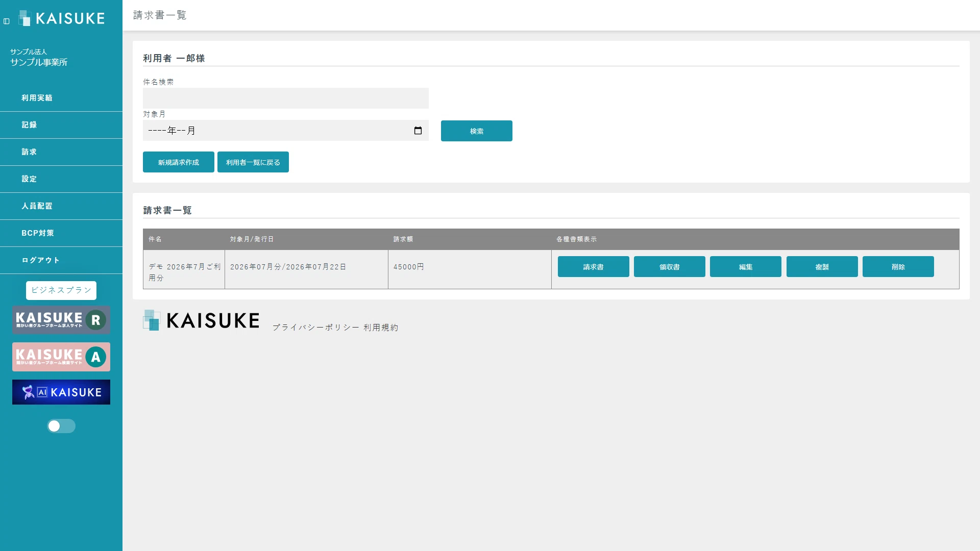Viewport: 980px width, 551px height.
Task: Click the 各種書類表示 column header
Action: pyautogui.click(x=755, y=239)
